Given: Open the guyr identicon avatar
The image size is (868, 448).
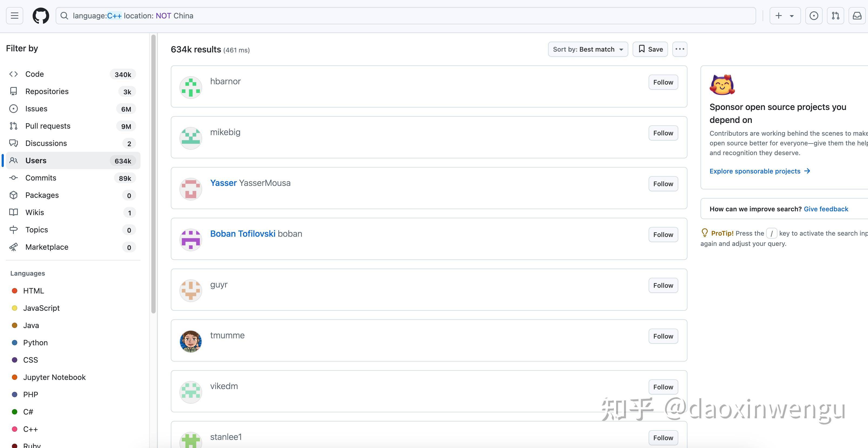Looking at the screenshot, I should (x=191, y=291).
